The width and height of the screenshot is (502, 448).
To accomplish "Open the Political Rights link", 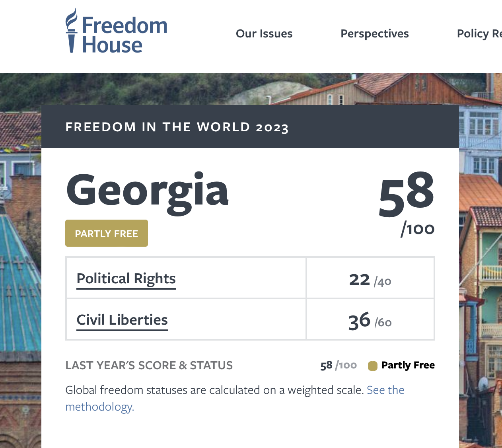I will pos(126,279).
